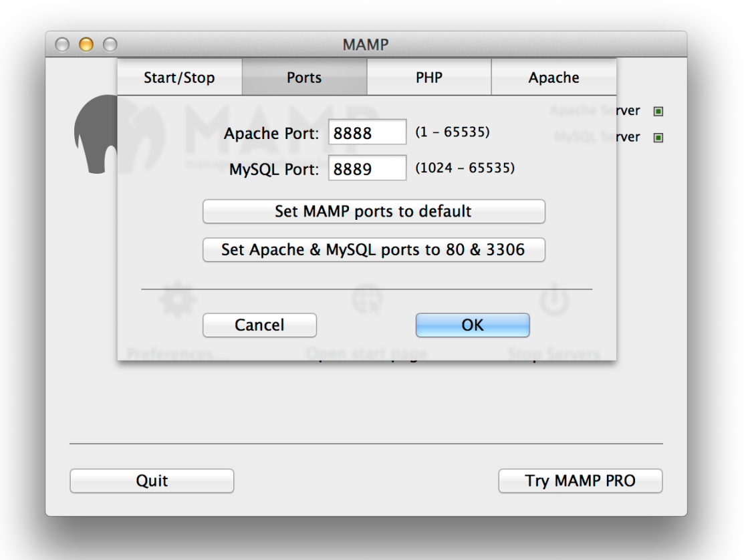The image size is (746, 560).
Task: Click the yellow minimize window button
Action: [x=86, y=44]
